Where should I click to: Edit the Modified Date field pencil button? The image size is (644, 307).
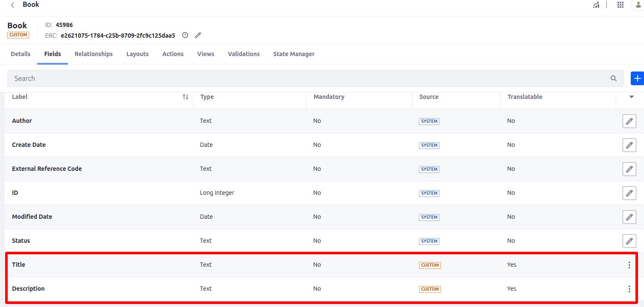coord(629,217)
